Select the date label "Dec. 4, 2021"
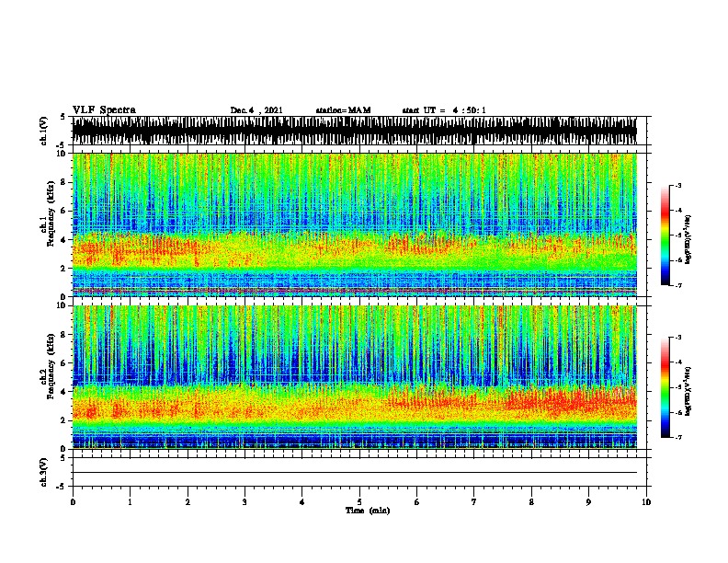Screen dimensions: 728x563 point(256,110)
